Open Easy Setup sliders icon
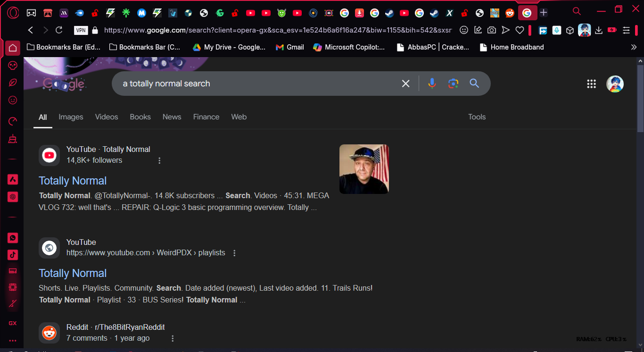Viewport: 644px width, 352px height. pyautogui.click(x=626, y=30)
